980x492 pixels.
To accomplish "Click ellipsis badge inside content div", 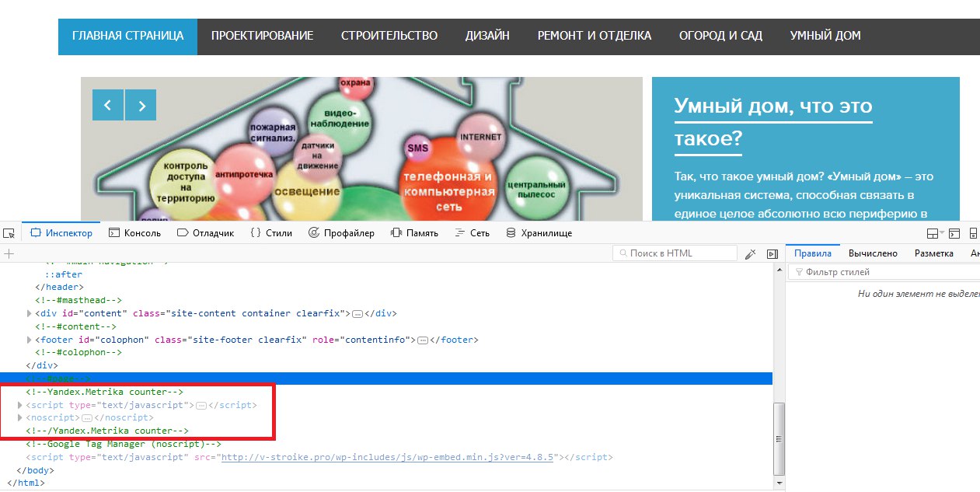I will click(x=357, y=314).
